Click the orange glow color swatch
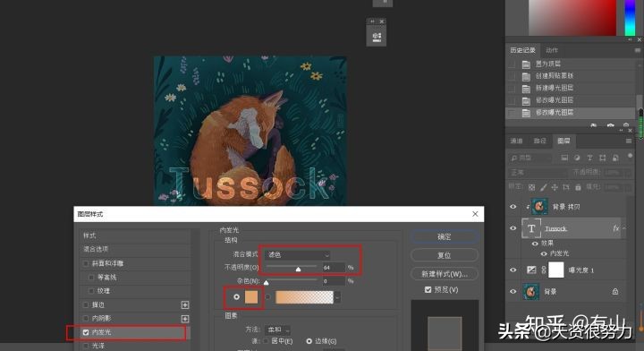The height and width of the screenshot is (351, 644). coord(251,296)
